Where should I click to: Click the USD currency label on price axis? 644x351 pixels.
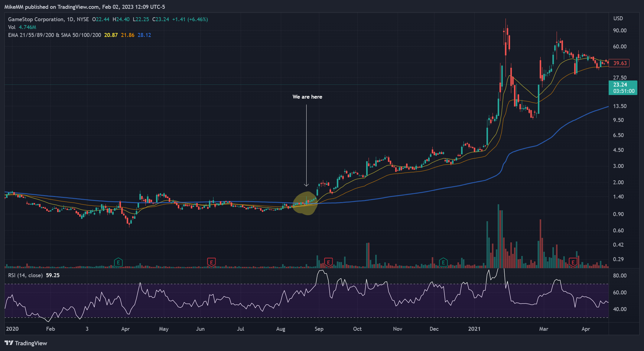(x=618, y=18)
